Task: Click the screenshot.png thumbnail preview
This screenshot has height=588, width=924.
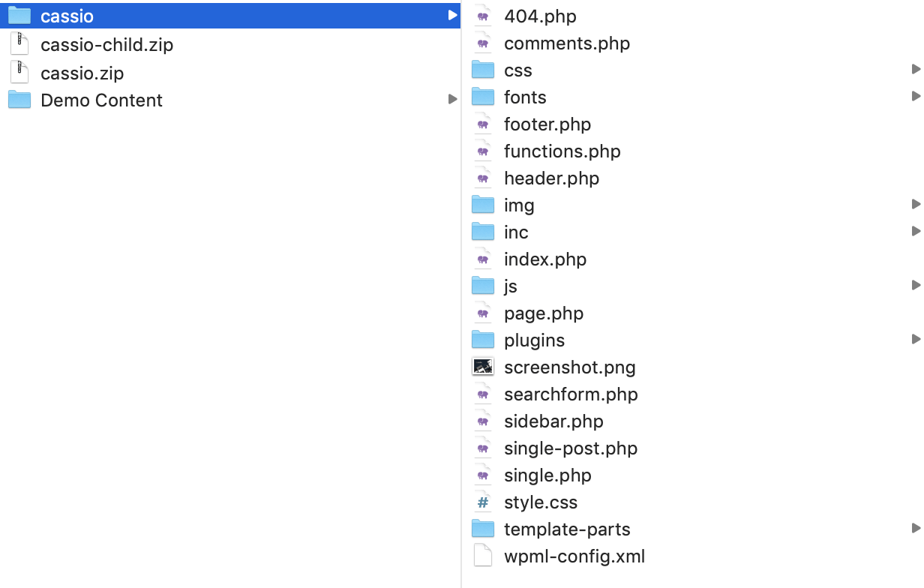Action: (x=483, y=367)
